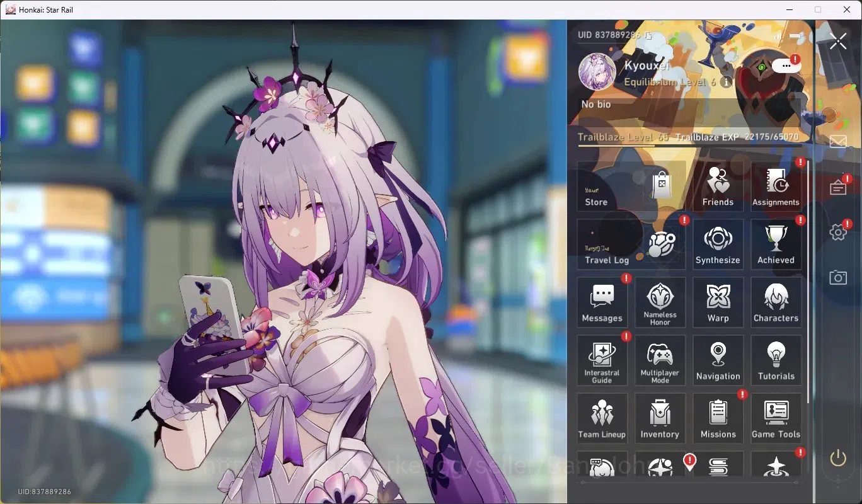
Task: Open the Tutorials menu
Action: click(776, 360)
